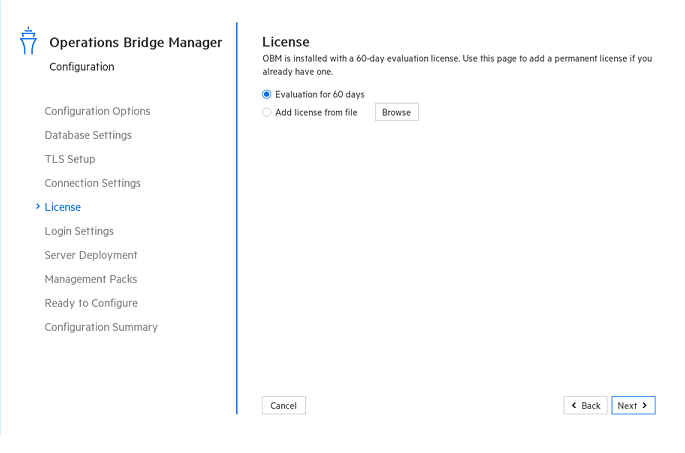Click the Configuration subtitle text

point(82,67)
